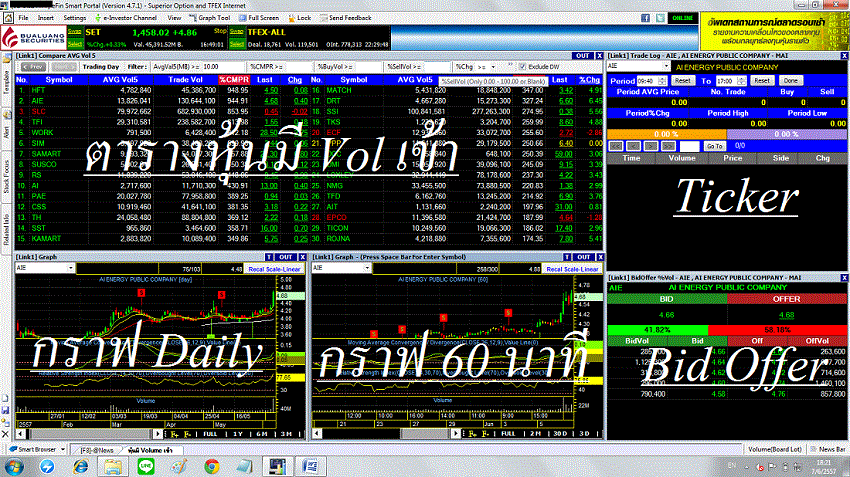Open the Graph Tool
The height and width of the screenshot is (477, 850).
point(209,18)
